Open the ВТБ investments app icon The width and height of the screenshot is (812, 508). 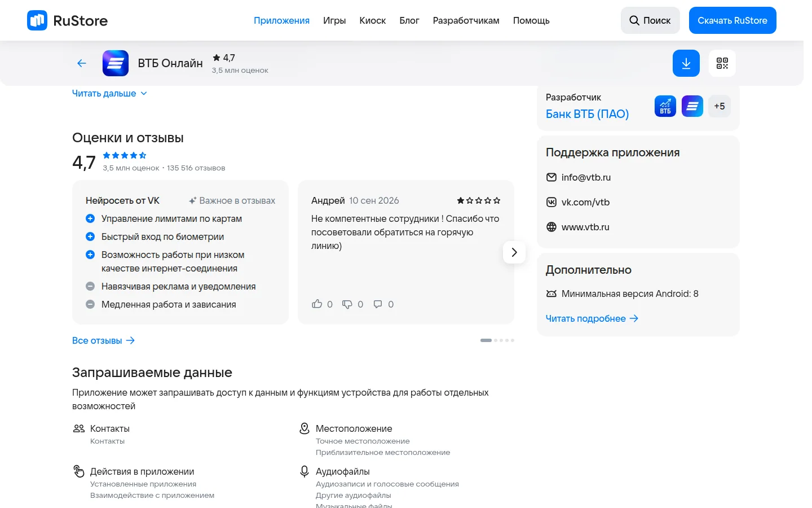pos(665,106)
